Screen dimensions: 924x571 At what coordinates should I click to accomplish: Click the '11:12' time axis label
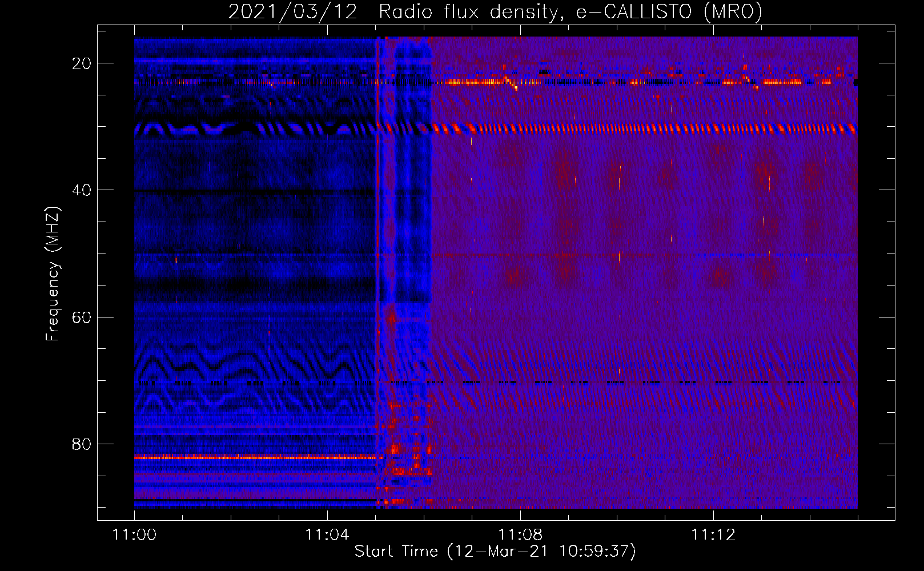pos(713,535)
